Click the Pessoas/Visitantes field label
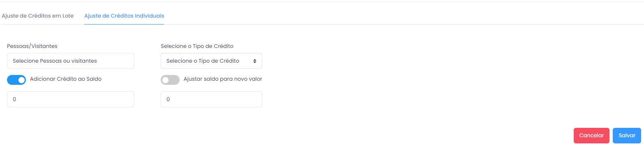This screenshot has height=152, width=644. pyautogui.click(x=32, y=46)
